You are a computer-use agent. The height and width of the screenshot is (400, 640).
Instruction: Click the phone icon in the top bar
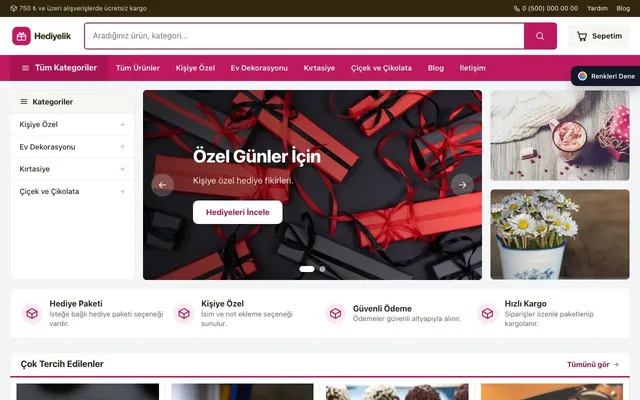[516, 9]
